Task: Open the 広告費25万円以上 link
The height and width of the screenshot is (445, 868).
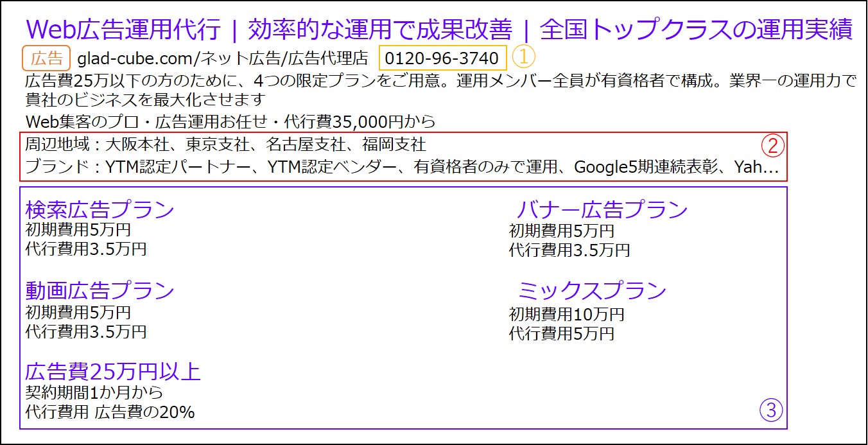Action: pyautogui.click(x=113, y=371)
